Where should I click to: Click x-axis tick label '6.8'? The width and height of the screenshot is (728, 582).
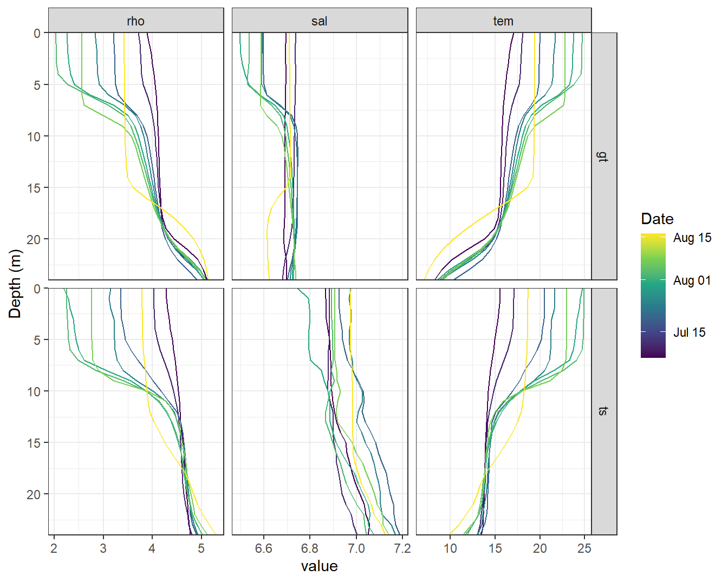click(x=310, y=548)
